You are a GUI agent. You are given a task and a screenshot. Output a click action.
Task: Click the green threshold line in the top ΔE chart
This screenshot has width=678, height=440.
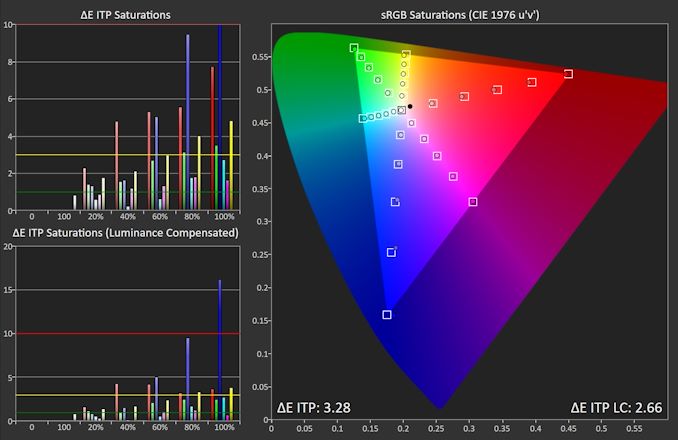point(128,192)
